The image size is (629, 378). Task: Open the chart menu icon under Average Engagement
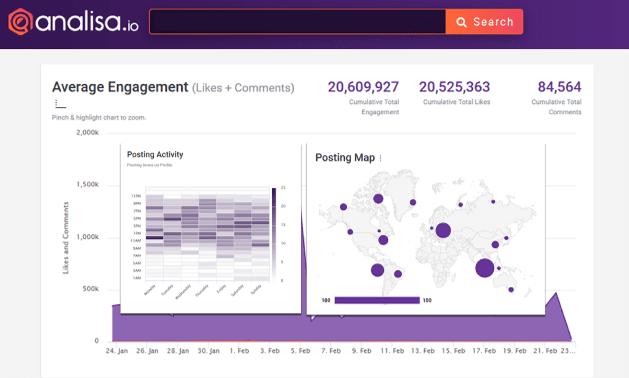tap(60, 104)
